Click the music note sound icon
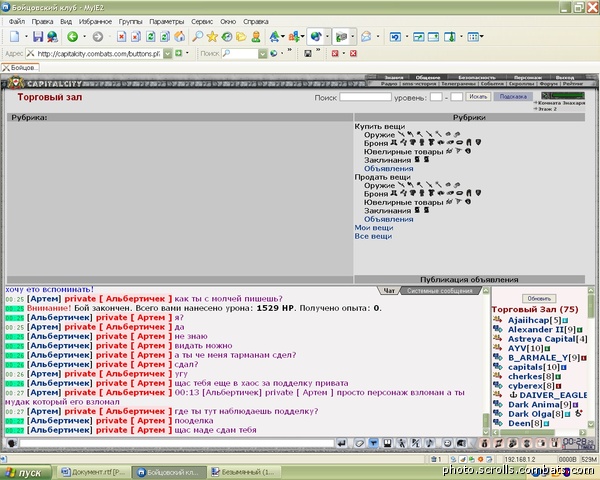The width and height of the screenshot is (600, 480). (x=430, y=443)
